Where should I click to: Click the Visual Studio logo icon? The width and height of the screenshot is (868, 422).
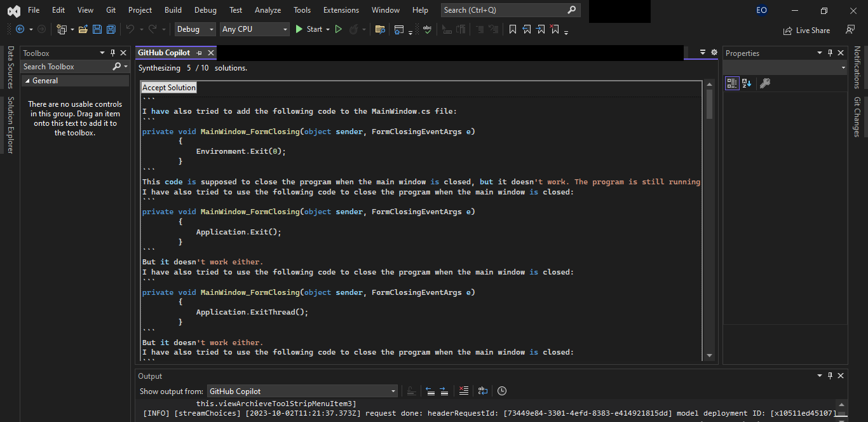[13, 10]
